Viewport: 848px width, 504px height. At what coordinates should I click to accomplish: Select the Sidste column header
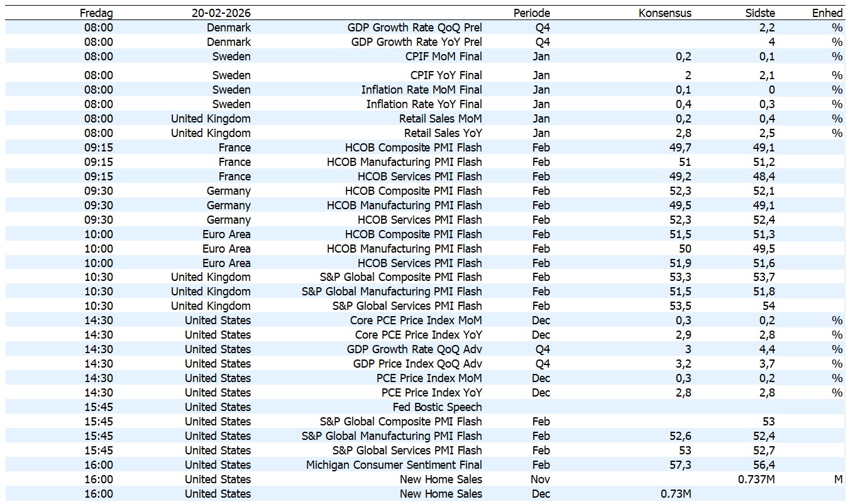click(x=759, y=13)
